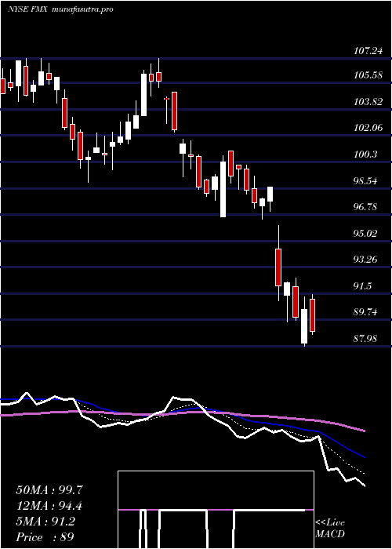Click the MACD indicator panel box
This screenshot has width=392, height=549.
(x=216, y=510)
